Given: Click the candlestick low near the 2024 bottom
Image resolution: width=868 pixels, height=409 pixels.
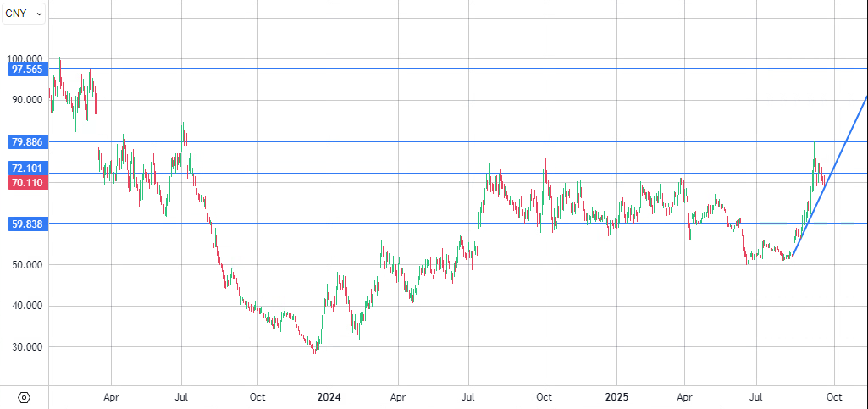Looking at the screenshot, I should tap(316, 351).
